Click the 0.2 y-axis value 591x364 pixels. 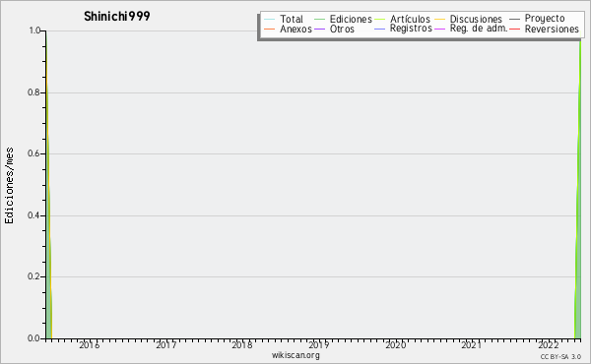[33, 276]
